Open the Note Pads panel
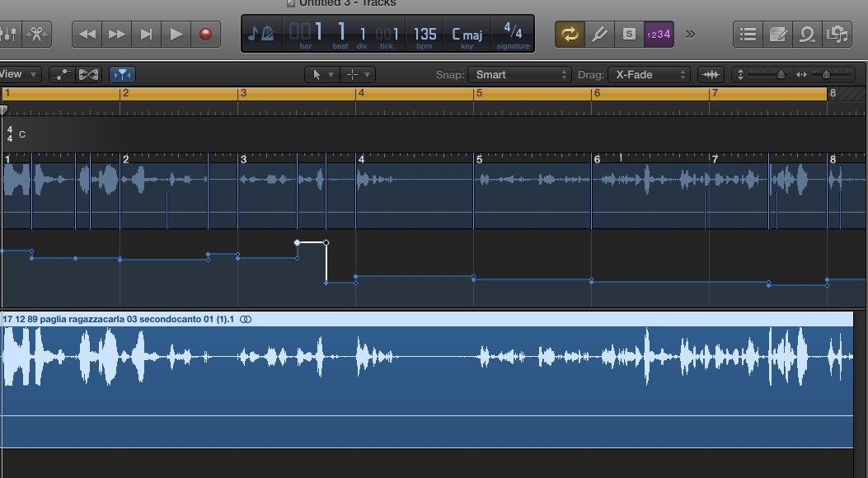 (x=777, y=34)
